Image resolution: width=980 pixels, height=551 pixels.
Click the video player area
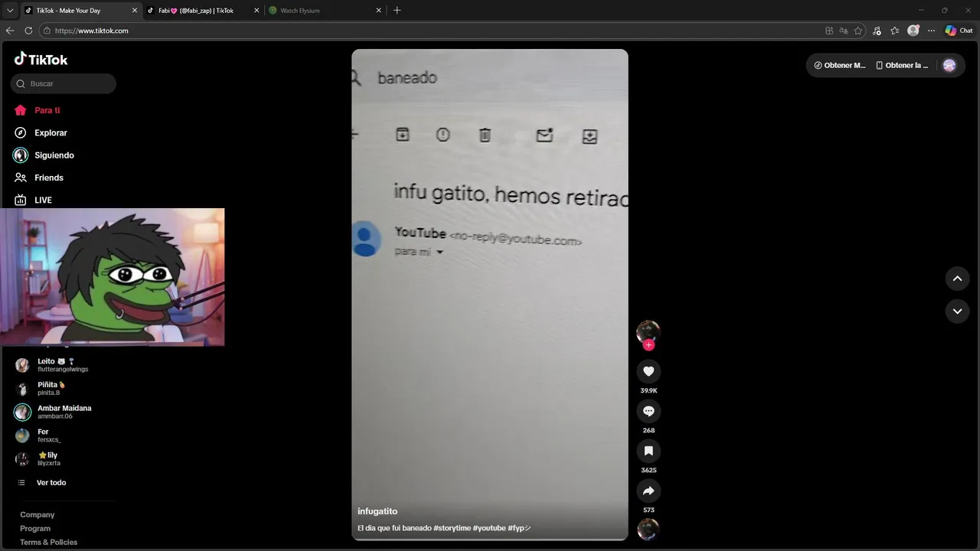[x=490, y=295]
